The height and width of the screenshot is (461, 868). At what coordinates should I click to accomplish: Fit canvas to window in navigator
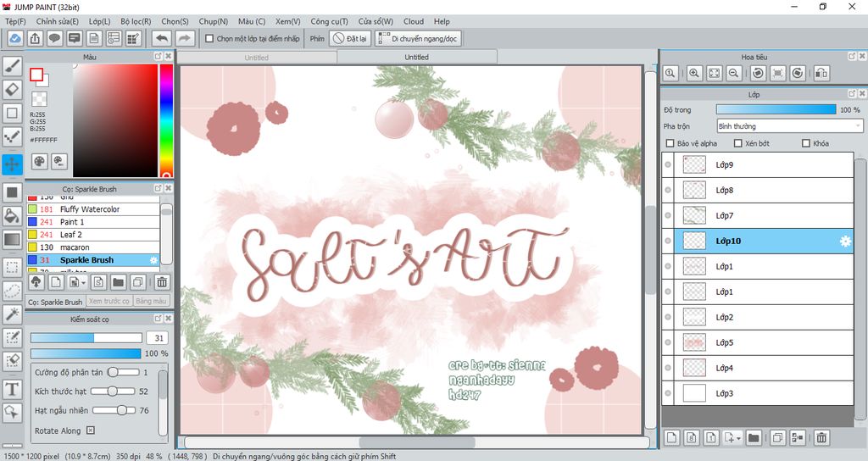[x=714, y=73]
